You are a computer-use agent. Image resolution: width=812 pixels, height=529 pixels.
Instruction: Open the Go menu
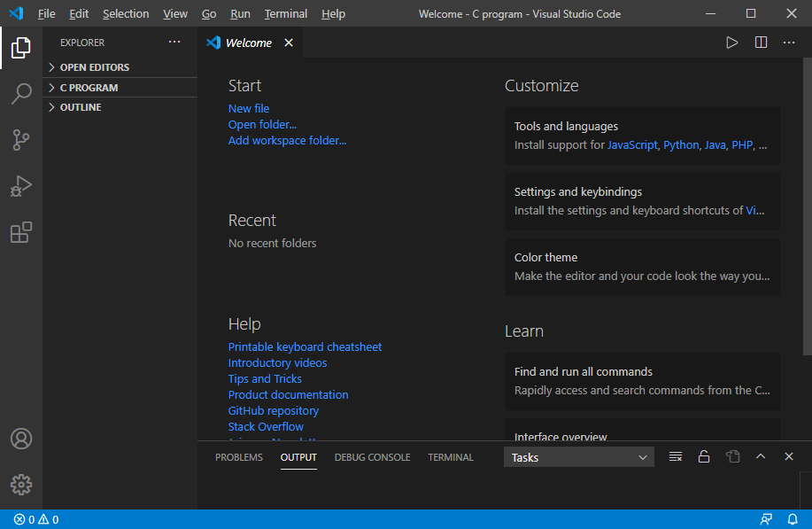(209, 14)
